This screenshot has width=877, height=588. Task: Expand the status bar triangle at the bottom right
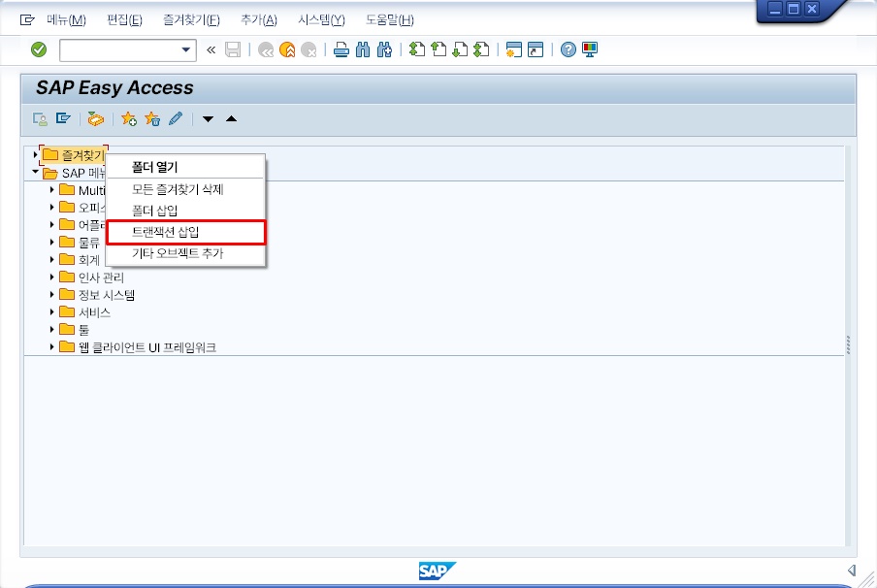(851, 571)
